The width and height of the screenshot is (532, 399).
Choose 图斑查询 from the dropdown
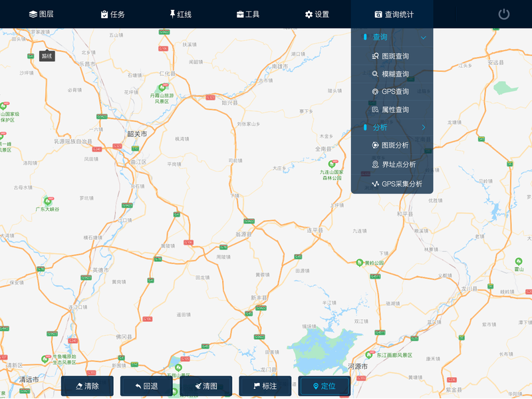[x=392, y=56]
